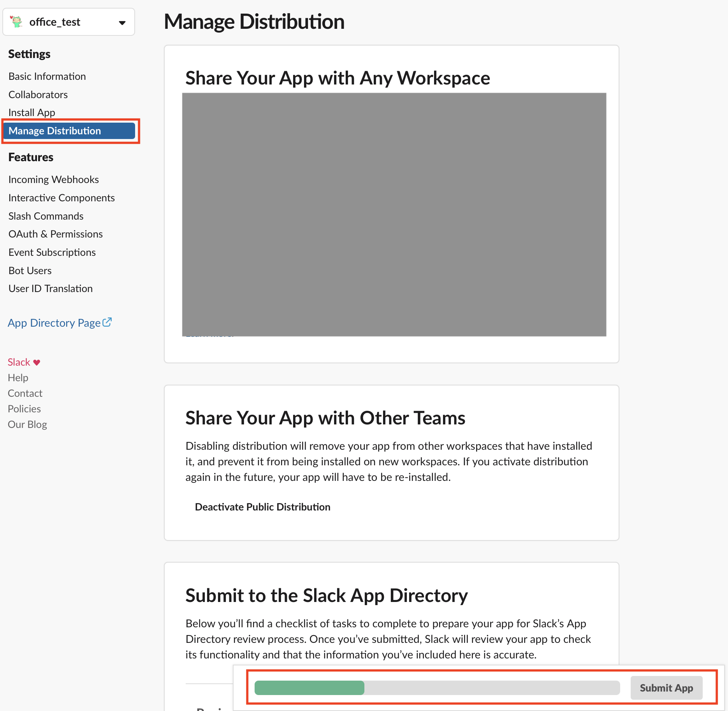
Task: Click the gray embedded video placeholder
Action: [394, 215]
